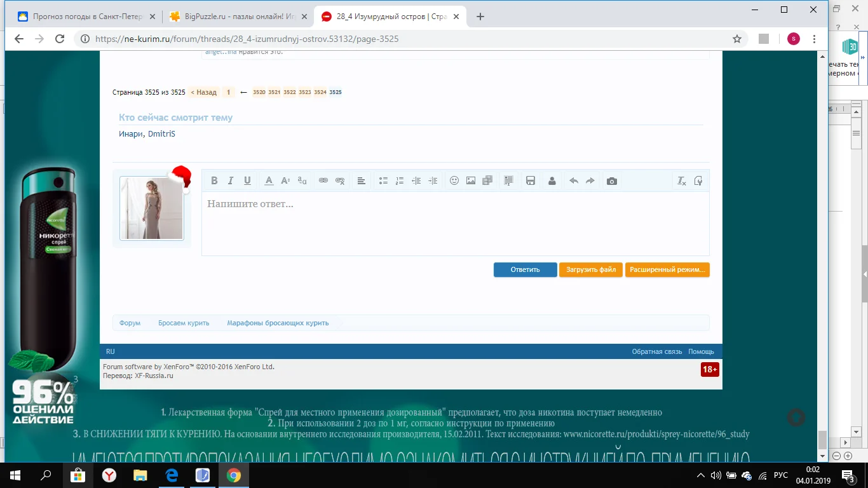Open the text color picker
Image resolution: width=868 pixels, height=488 pixels.
point(269,180)
